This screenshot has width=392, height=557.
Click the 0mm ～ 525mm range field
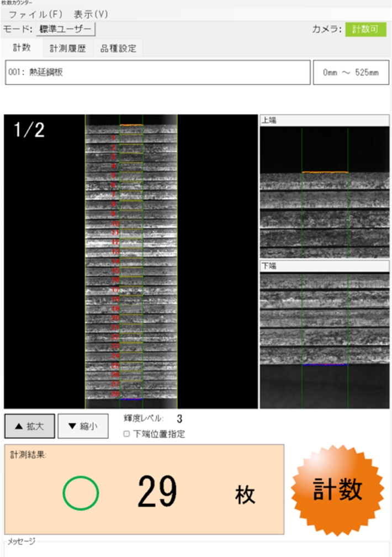coord(351,72)
